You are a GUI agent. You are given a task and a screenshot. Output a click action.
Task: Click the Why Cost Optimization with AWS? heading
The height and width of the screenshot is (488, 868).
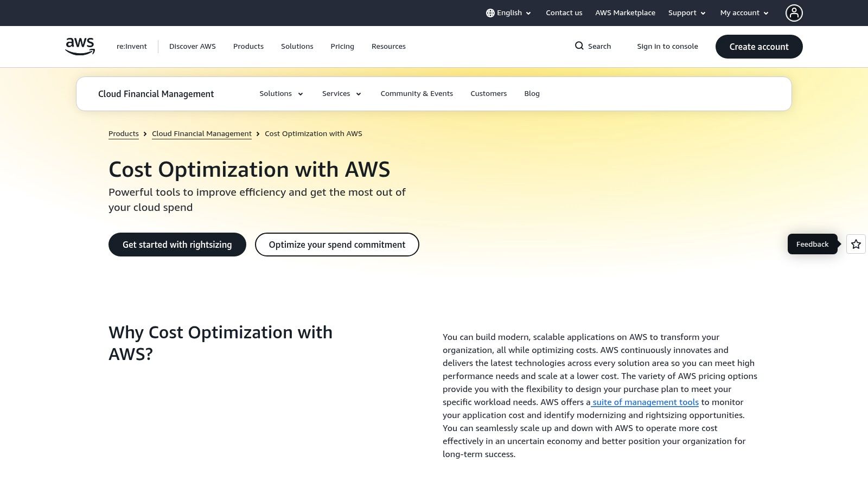pos(221,343)
